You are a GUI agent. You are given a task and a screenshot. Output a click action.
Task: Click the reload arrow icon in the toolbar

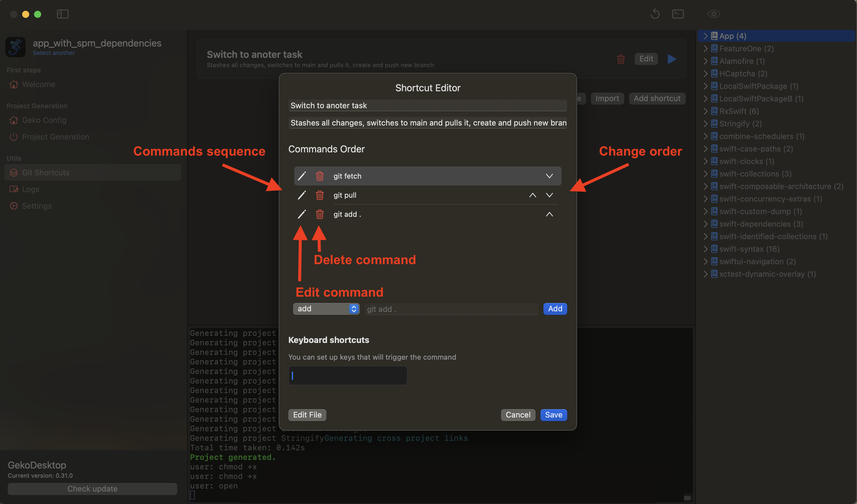(x=655, y=14)
